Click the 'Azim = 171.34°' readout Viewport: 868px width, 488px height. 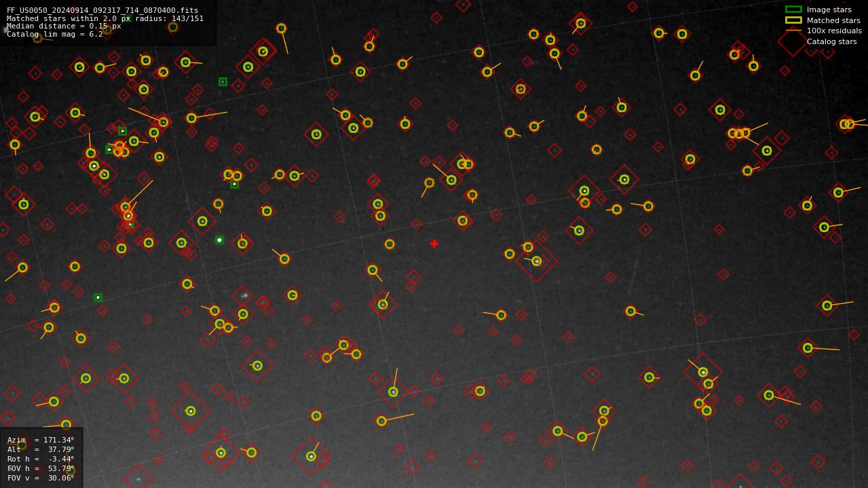coord(41,440)
